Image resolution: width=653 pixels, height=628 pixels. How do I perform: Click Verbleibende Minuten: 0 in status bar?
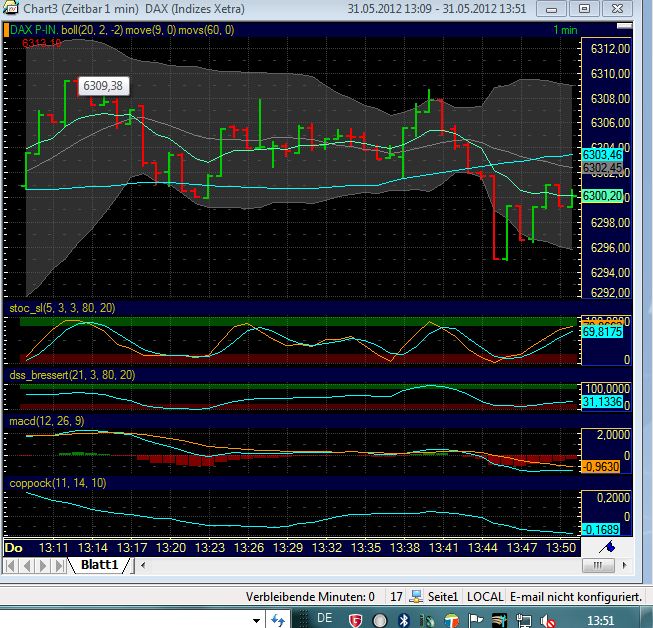[x=310, y=597]
